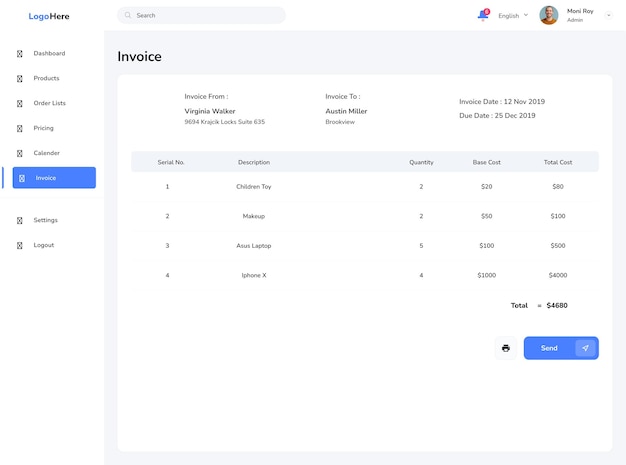The height and width of the screenshot is (465, 626).
Task: Click the Base Cost column header
Action: pos(487,162)
